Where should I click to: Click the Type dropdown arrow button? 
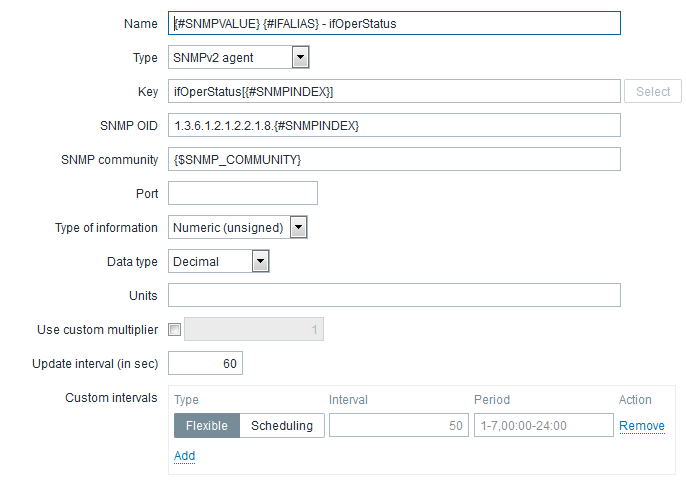(300, 58)
